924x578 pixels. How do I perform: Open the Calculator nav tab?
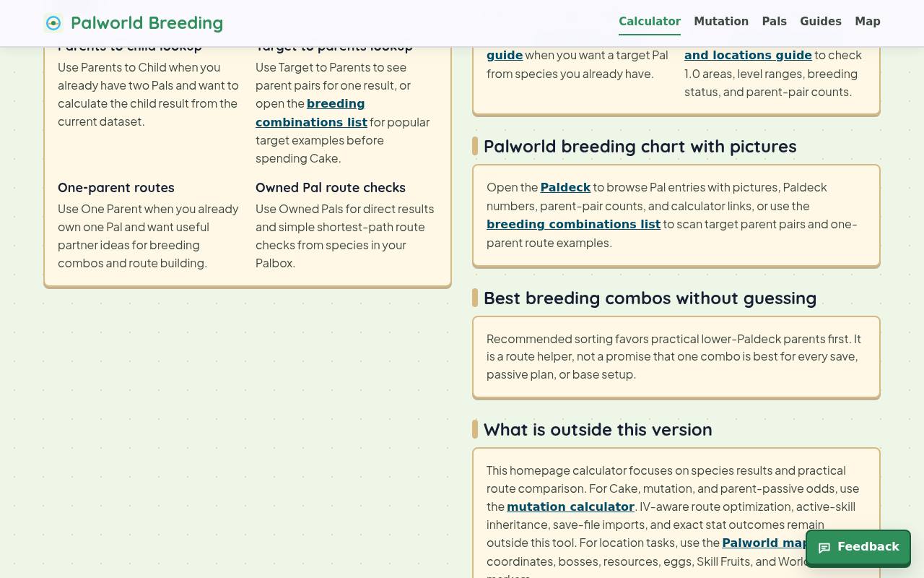pos(650,22)
